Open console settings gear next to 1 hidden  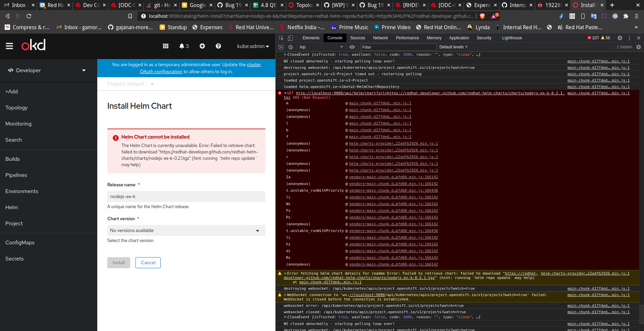coord(639,47)
